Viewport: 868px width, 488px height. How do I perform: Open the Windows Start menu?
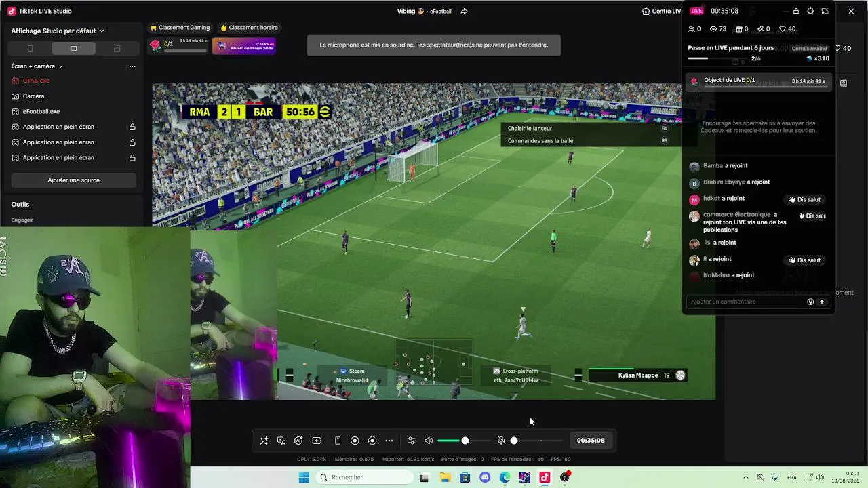[x=304, y=477]
